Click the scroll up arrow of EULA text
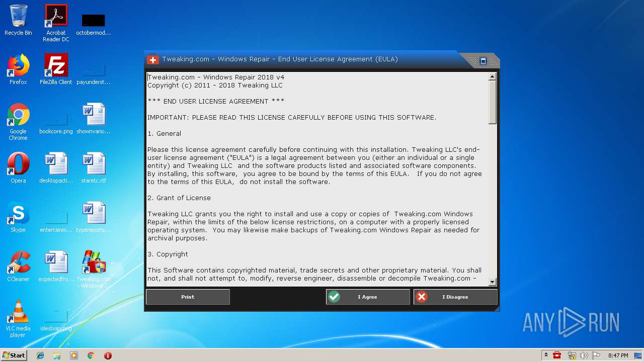The height and width of the screenshot is (362, 644). tap(493, 77)
